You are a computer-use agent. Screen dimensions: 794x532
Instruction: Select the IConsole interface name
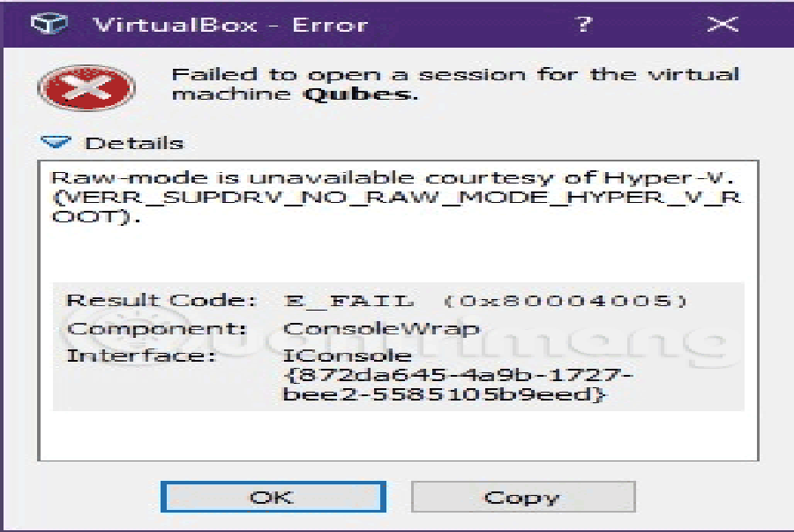(x=348, y=356)
